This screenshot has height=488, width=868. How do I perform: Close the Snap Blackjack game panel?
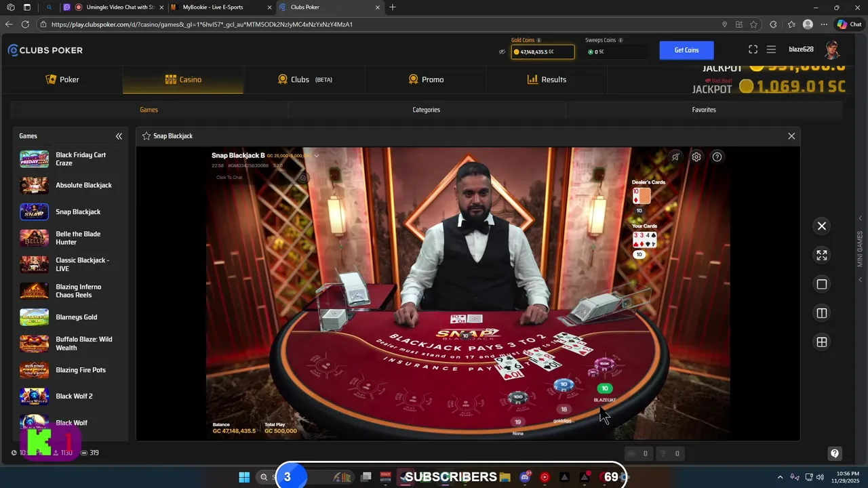791,136
